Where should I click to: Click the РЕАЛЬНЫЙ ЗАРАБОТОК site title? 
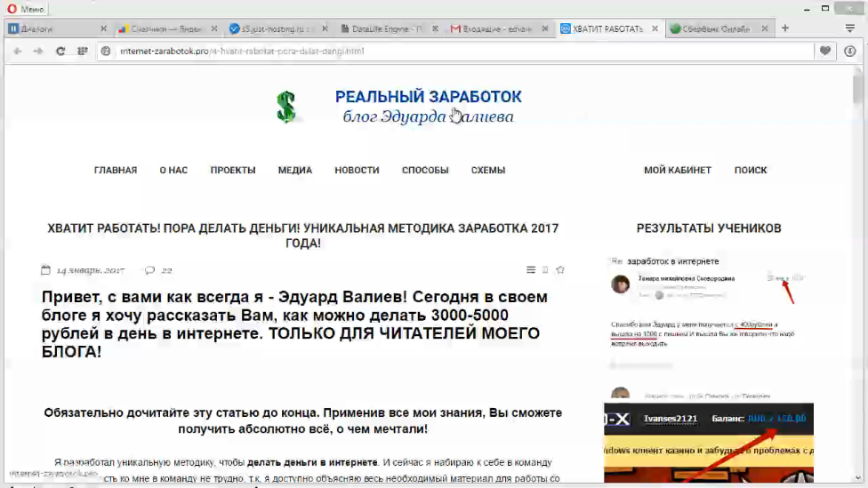(428, 97)
